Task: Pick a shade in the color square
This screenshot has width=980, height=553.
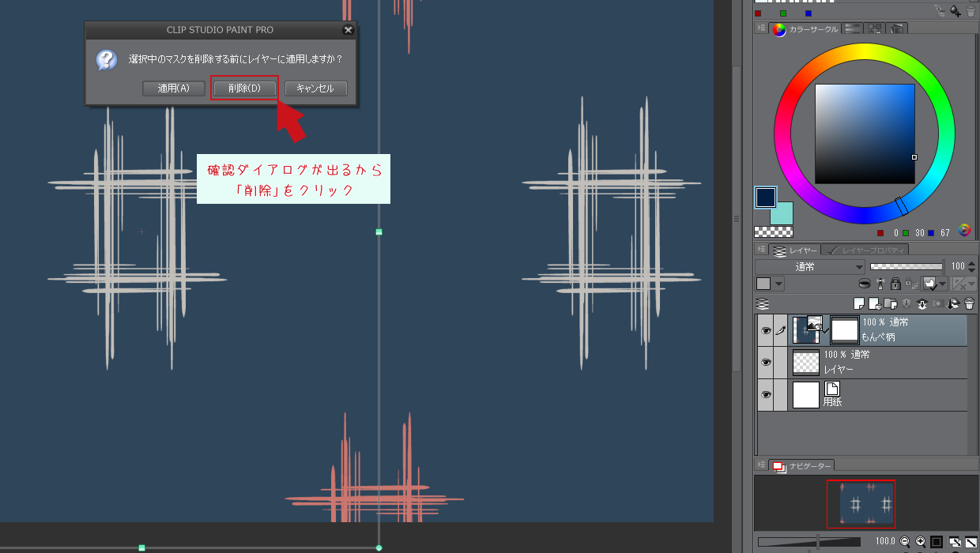Action: coord(865,134)
